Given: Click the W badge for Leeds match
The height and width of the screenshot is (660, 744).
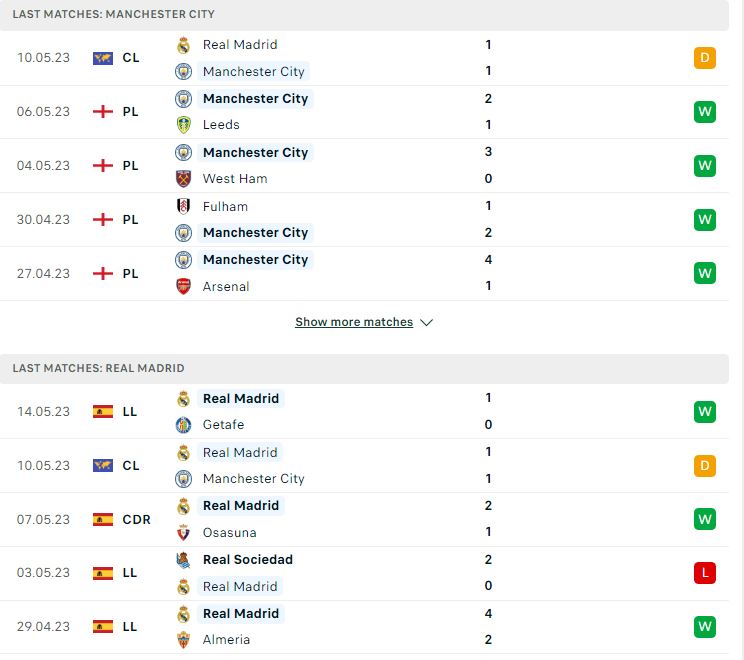Looking at the screenshot, I should [x=705, y=112].
